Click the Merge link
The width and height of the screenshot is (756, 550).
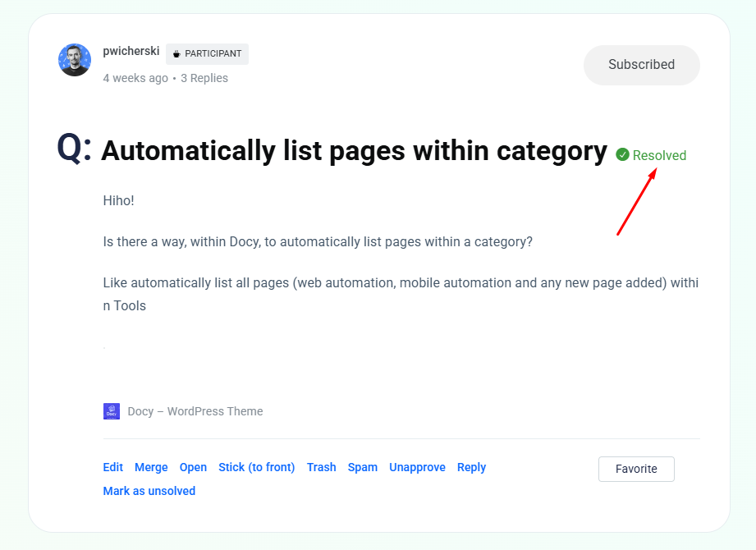(x=151, y=467)
